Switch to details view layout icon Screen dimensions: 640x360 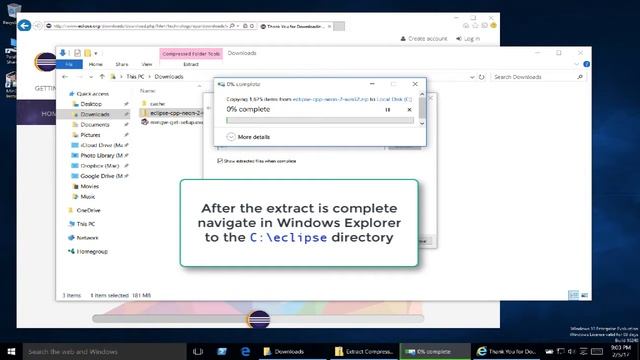pyautogui.click(x=573, y=295)
